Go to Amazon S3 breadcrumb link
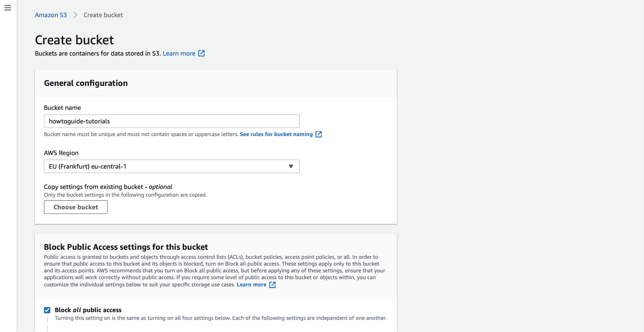This screenshot has height=332, width=644. click(51, 15)
